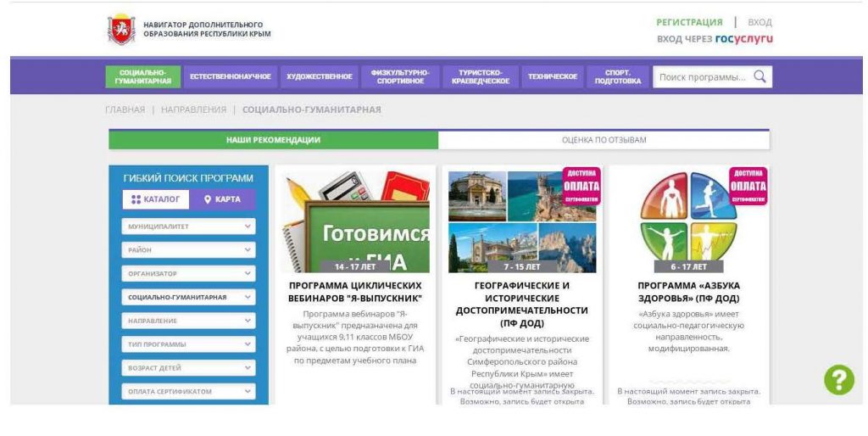Click the Регистрация link

[689, 22]
